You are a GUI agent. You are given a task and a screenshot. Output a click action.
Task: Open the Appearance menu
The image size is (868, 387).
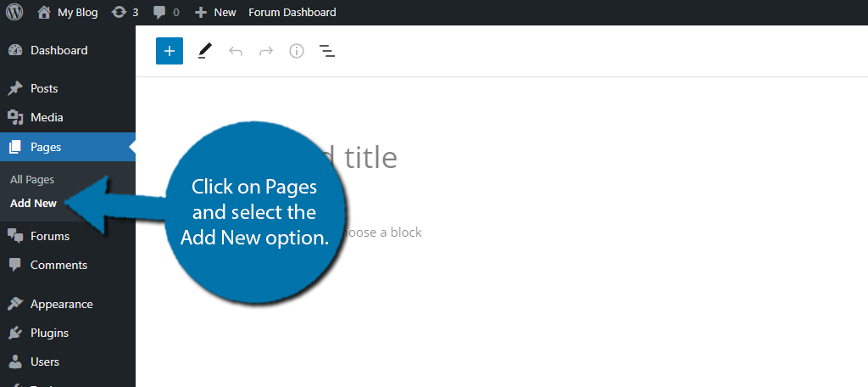click(x=68, y=305)
